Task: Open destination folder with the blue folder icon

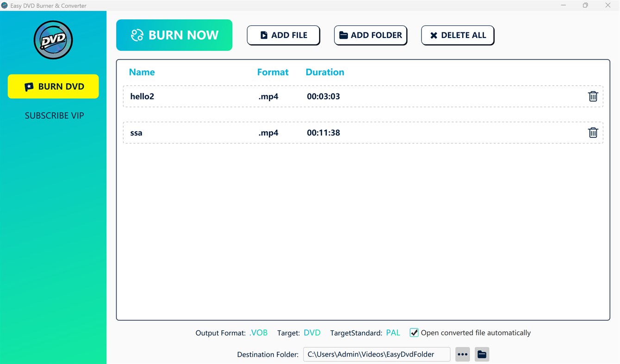Action: (482, 354)
